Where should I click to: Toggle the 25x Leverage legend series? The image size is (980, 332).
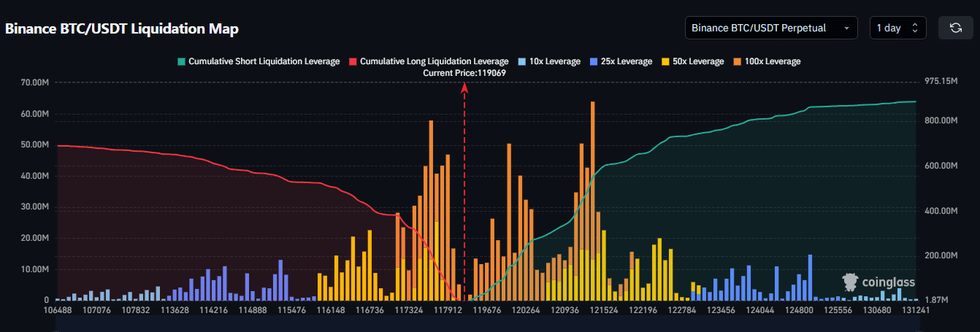(x=620, y=61)
